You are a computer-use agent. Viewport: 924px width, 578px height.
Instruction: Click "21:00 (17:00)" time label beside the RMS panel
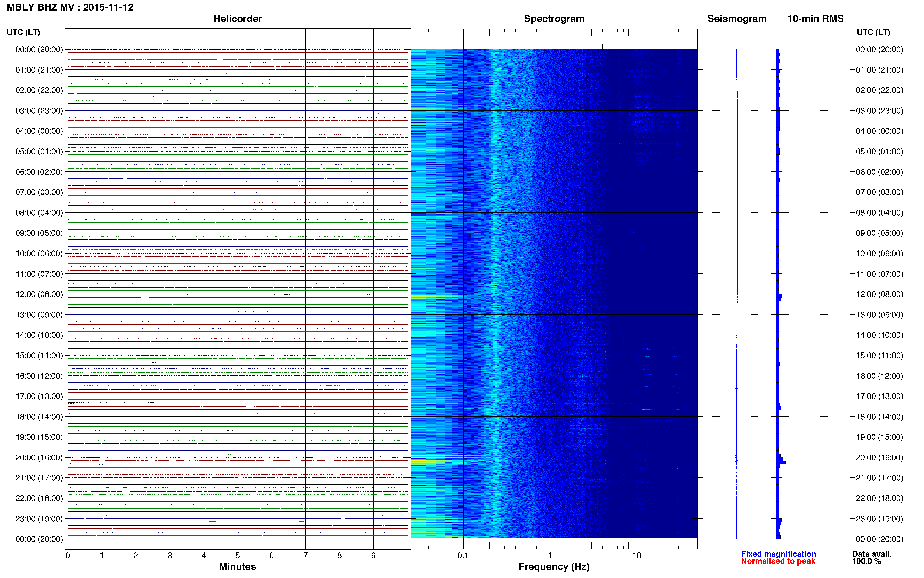pos(880,478)
